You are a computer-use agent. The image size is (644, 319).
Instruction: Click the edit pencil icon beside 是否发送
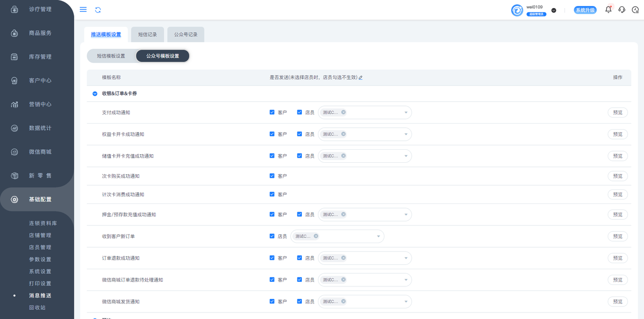[x=360, y=77]
